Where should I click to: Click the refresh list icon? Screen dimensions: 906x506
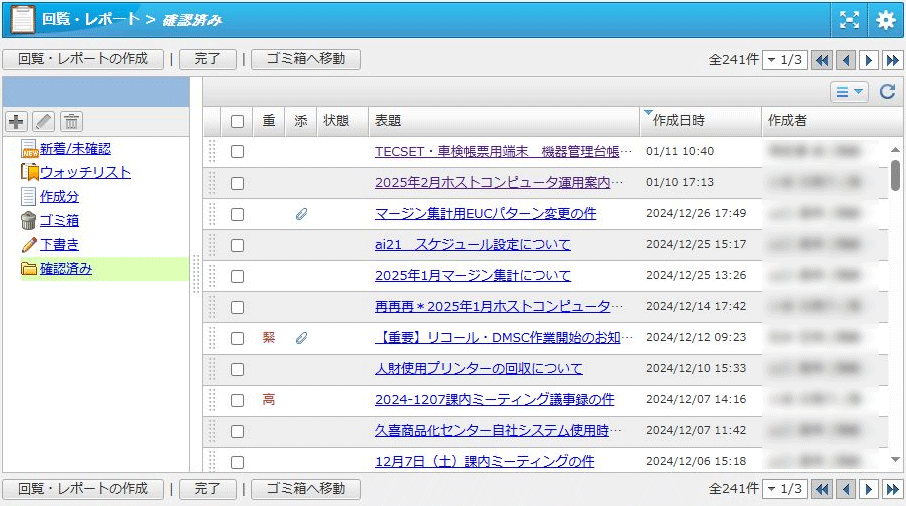(886, 92)
